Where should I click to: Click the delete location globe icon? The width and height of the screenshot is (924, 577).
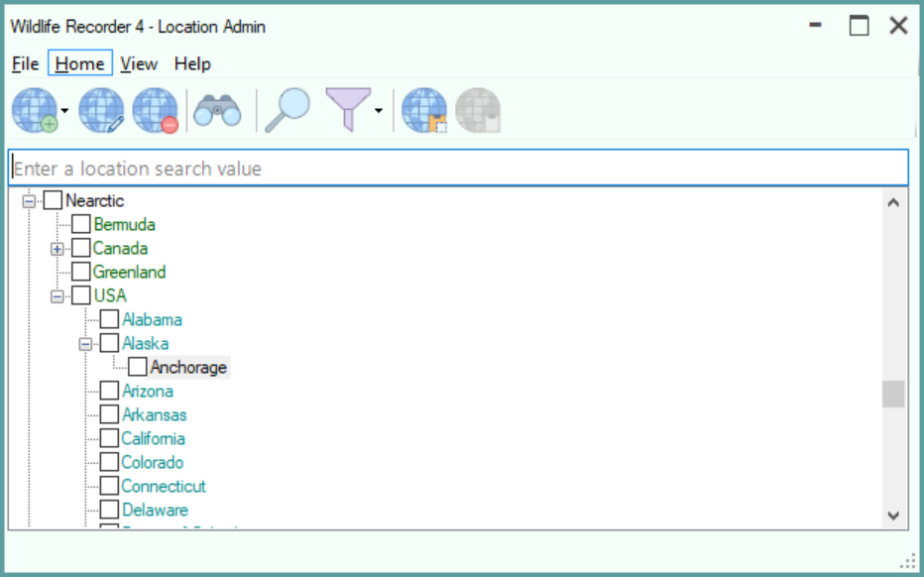[155, 110]
